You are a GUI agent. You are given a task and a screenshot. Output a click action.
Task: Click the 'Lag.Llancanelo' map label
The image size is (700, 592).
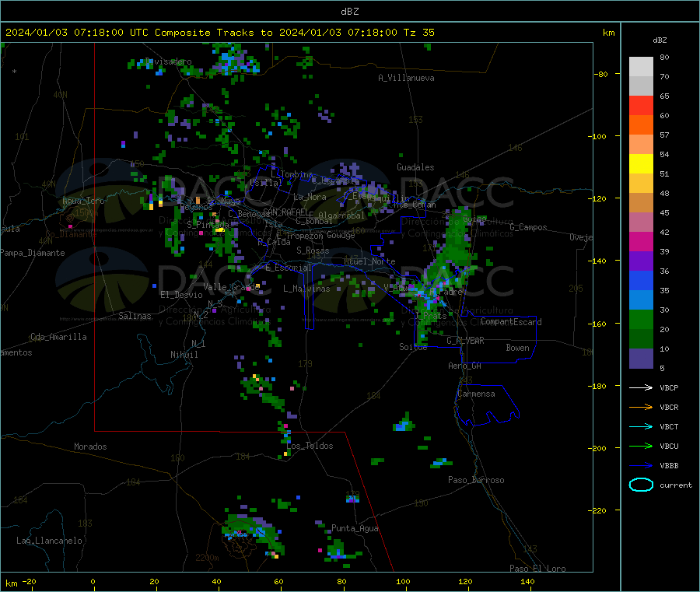(x=50, y=541)
